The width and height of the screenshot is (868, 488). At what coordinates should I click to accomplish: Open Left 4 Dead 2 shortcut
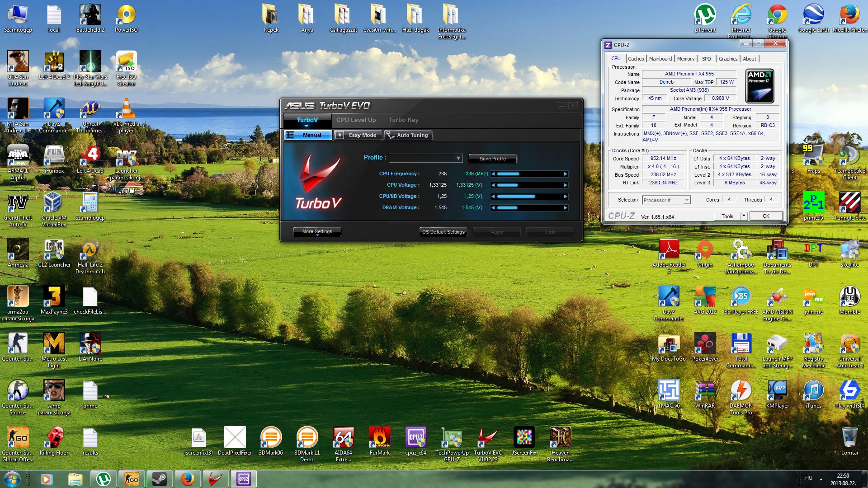pyautogui.click(x=54, y=66)
